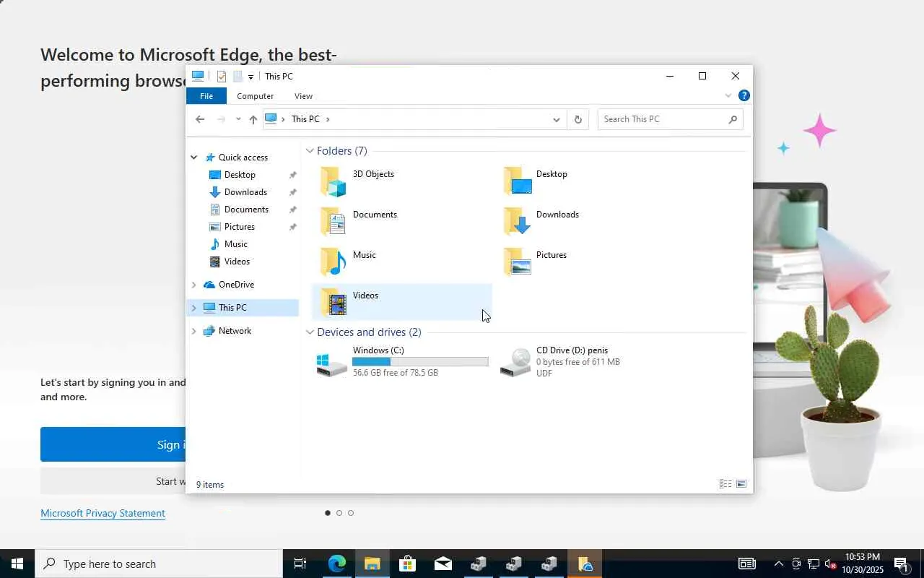Click the This PC breadcrumb in address bar
Viewport: 924px width, 578px height.
[305, 119]
